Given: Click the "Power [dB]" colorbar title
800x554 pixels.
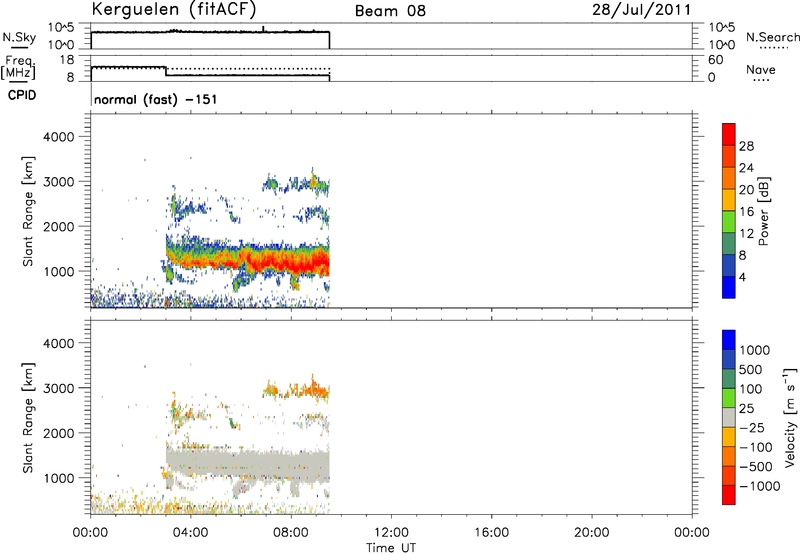Looking at the screenshot, I should pos(763,211).
